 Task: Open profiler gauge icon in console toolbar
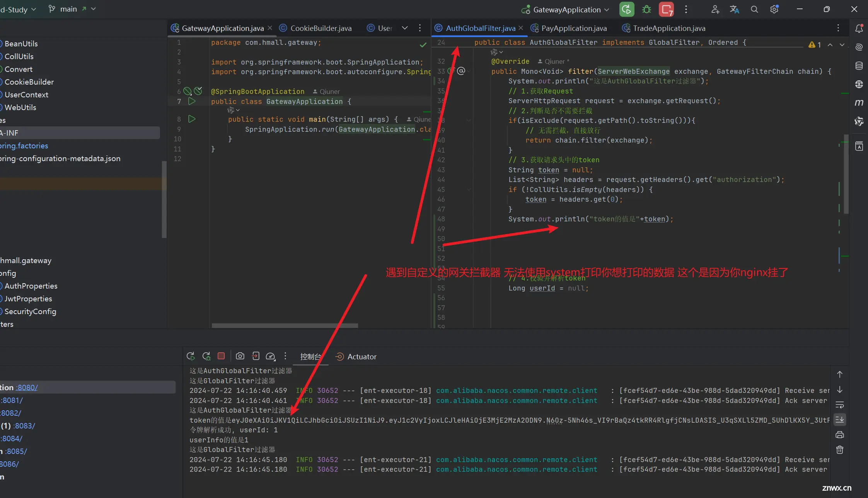coord(271,356)
